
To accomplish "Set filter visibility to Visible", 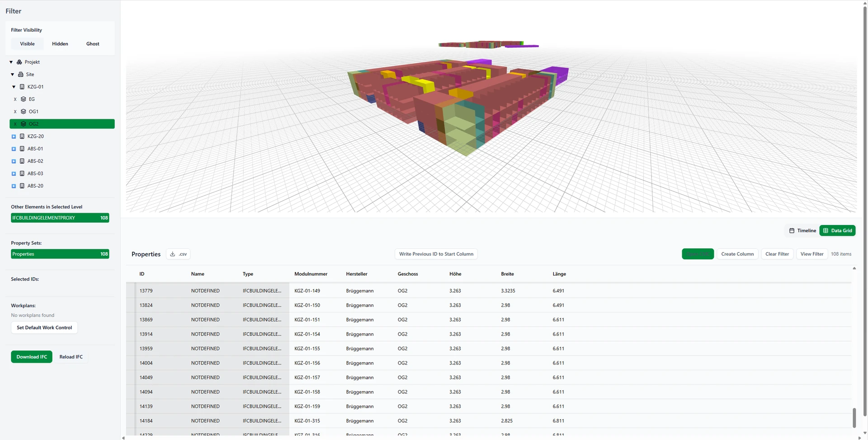I will tap(27, 44).
